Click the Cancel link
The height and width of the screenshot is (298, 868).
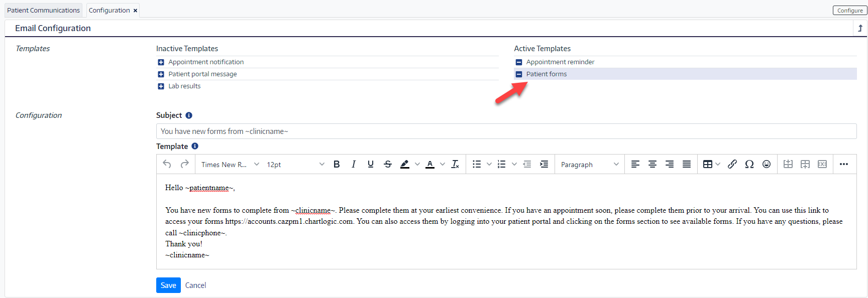tap(195, 285)
